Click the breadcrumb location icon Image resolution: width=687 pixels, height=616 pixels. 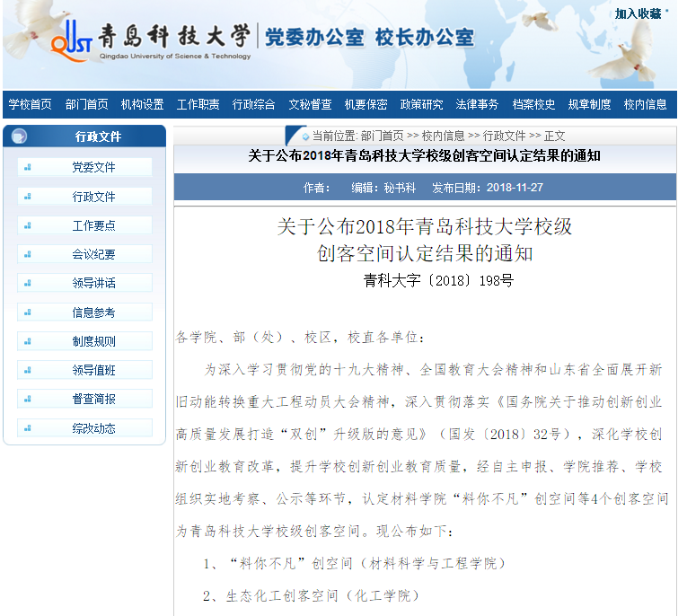305,136
